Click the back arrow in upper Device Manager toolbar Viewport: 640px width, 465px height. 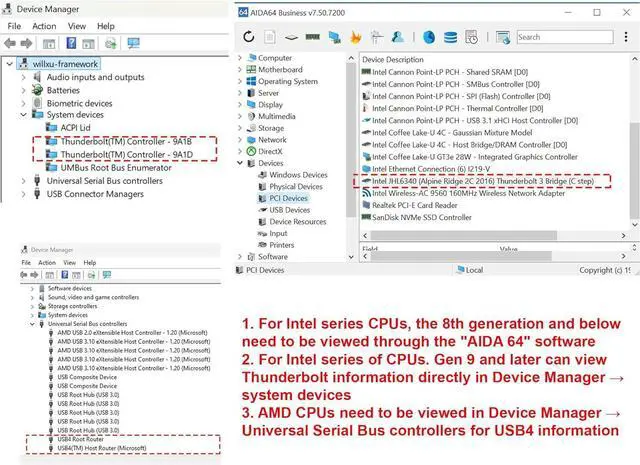10,43
